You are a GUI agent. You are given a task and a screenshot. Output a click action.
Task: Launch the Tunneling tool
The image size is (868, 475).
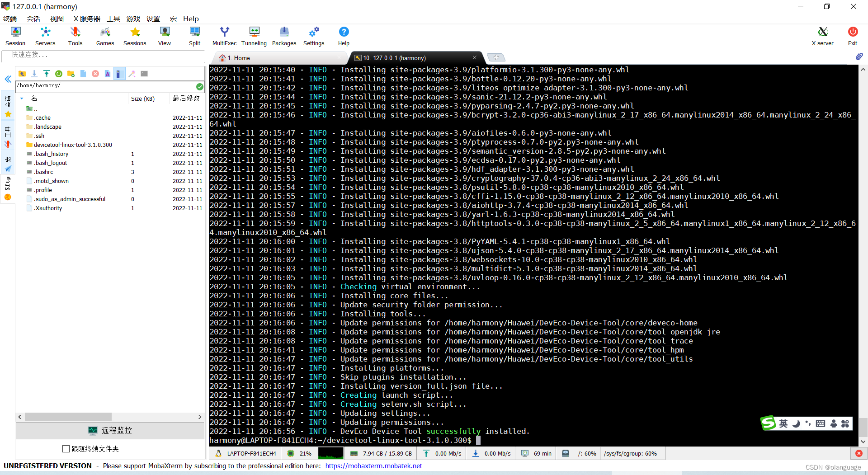(254, 35)
